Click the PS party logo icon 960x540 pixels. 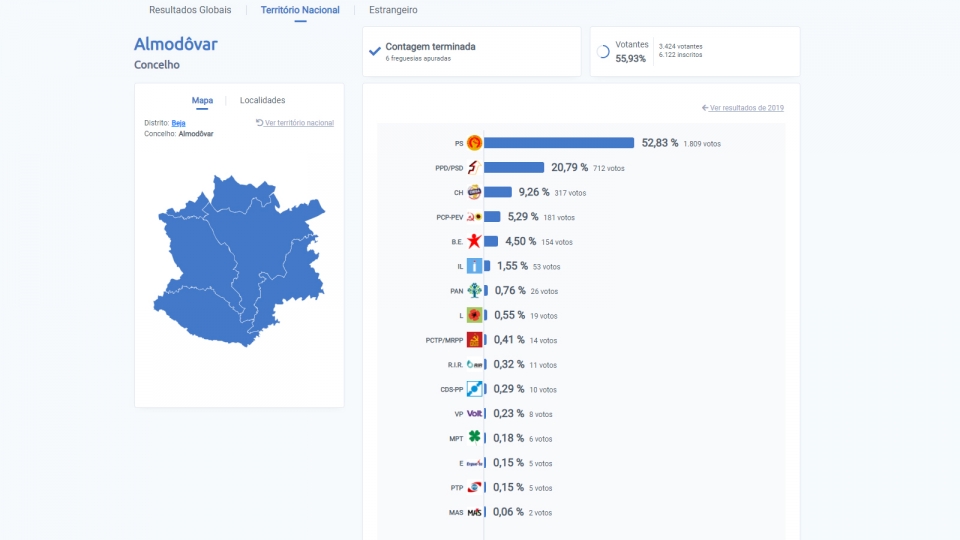tap(474, 143)
